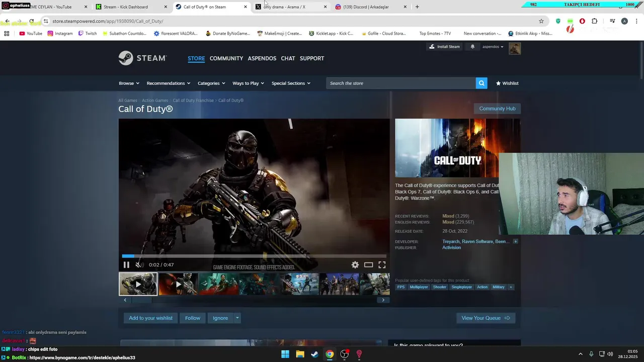Unmute the trailer video volume icon
The height and width of the screenshot is (362, 644).
139,265
